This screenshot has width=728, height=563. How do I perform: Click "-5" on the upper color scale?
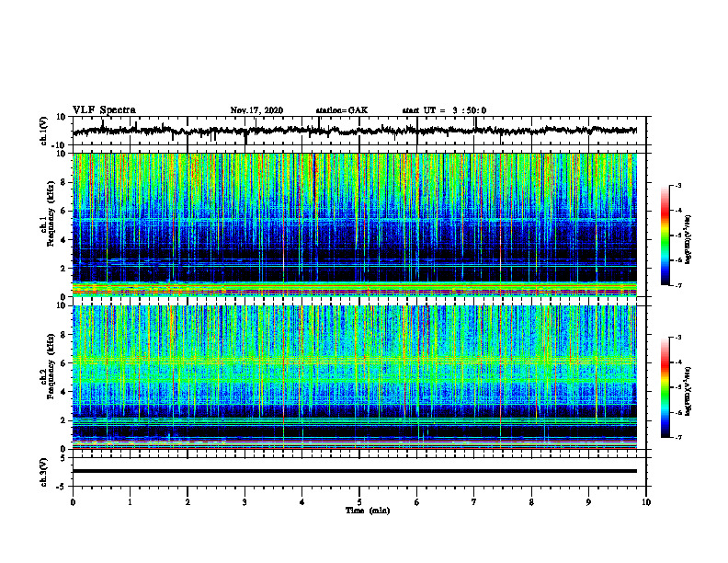tap(677, 236)
